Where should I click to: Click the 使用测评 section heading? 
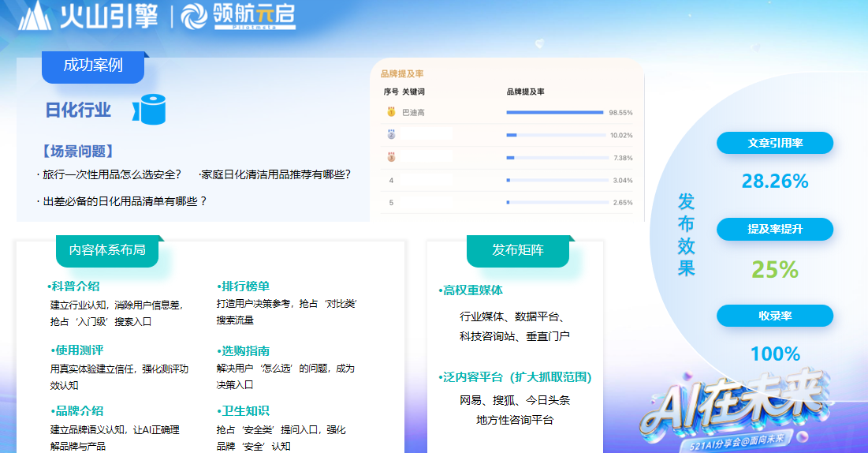77,350
